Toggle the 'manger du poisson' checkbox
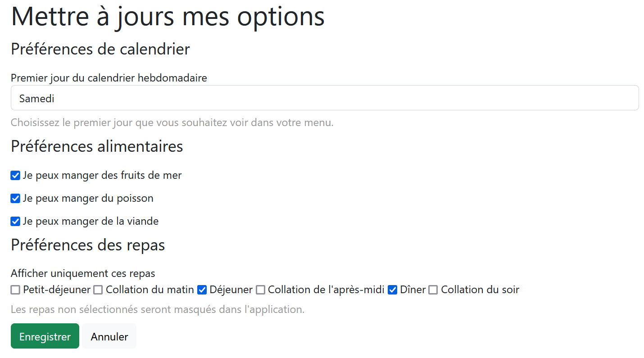This screenshot has width=644, height=358. 15,198
